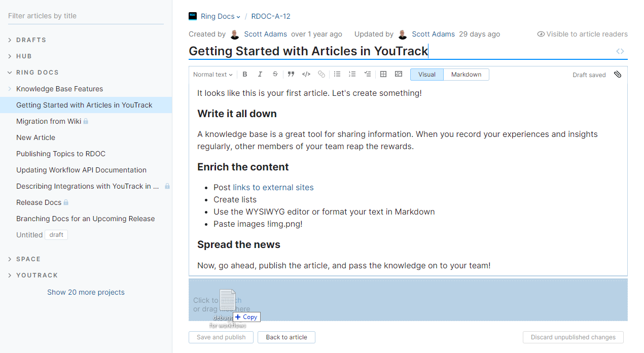Insert inline code with the code icon

pos(306,75)
